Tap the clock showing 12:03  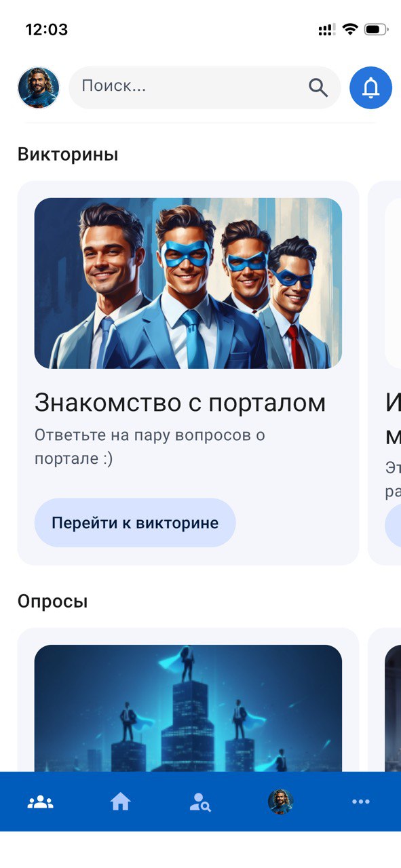[47, 30]
